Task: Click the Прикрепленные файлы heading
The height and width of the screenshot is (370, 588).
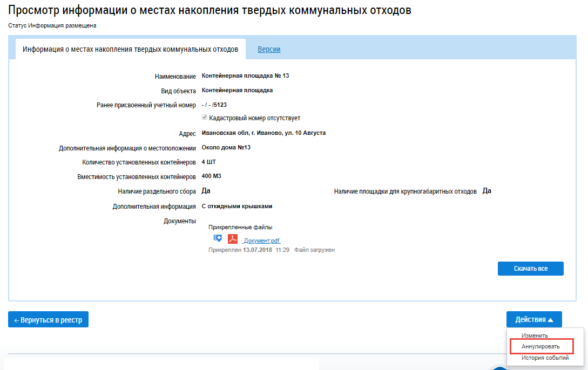Action: [x=240, y=227]
